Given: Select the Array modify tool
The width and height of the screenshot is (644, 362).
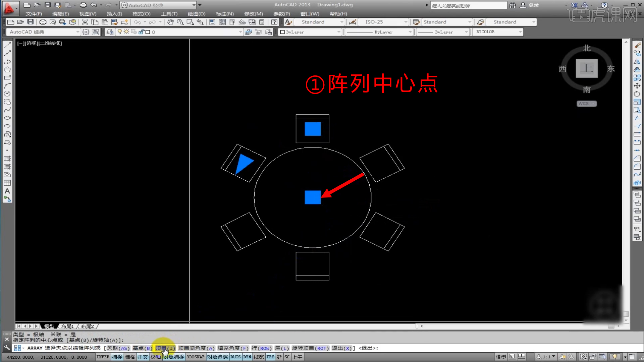Looking at the screenshot, I should pyautogui.click(x=637, y=78).
